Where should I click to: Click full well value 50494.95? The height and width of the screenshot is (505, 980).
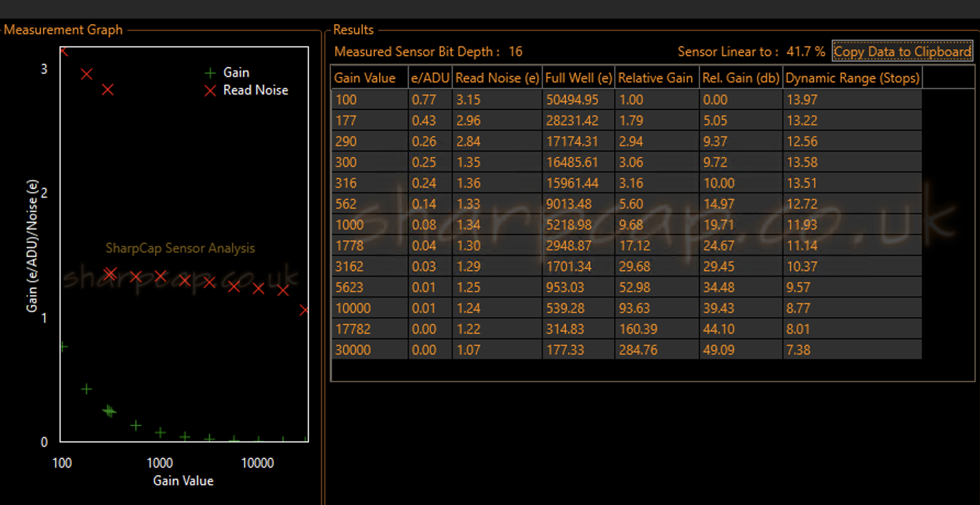tap(578, 99)
